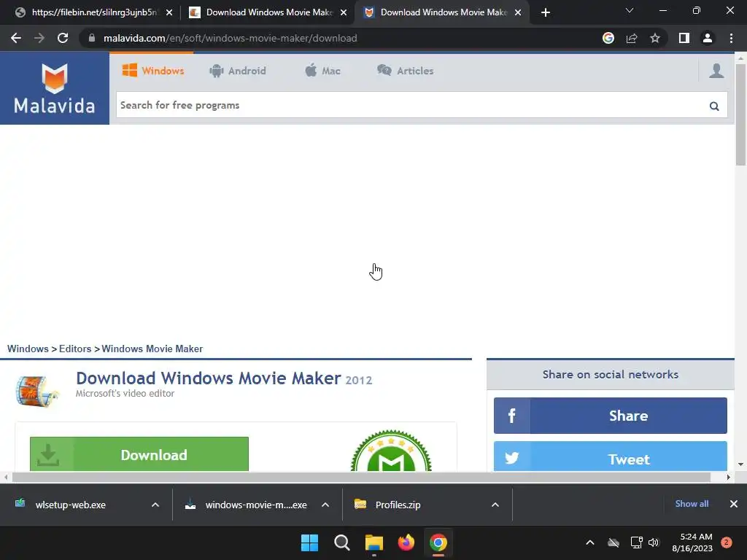Expand Profiles.zip download options
This screenshot has height=560, width=747.
495,505
